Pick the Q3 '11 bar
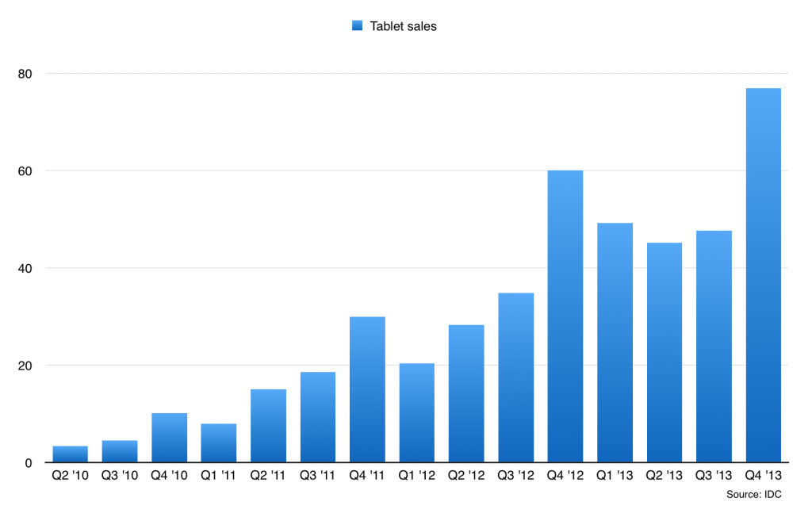The image size is (812, 517). pyautogui.click(x=318, y=417)
